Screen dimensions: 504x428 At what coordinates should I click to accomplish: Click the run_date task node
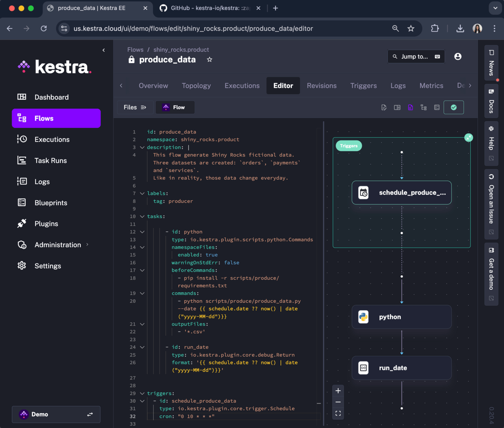pyautogui.click(x=401, y=368)
